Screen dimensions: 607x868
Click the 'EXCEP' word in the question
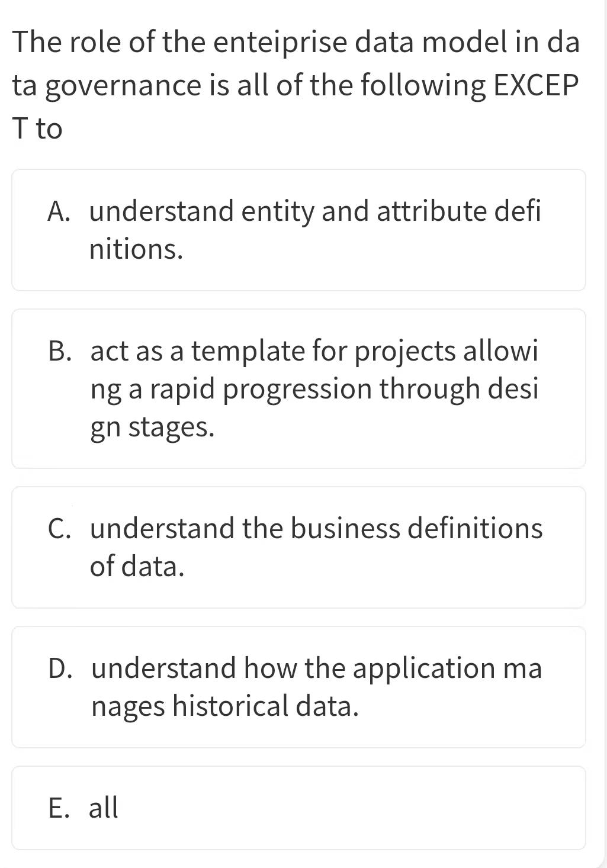[535, 86]
